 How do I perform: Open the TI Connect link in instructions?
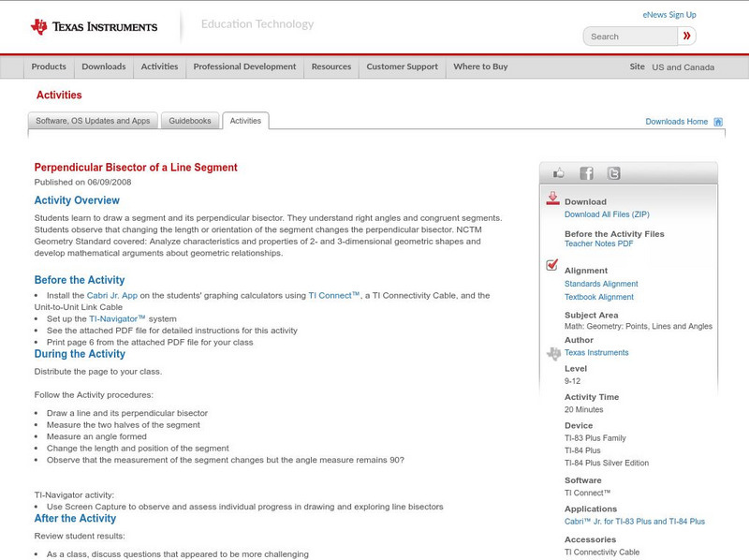pos(333,295)
